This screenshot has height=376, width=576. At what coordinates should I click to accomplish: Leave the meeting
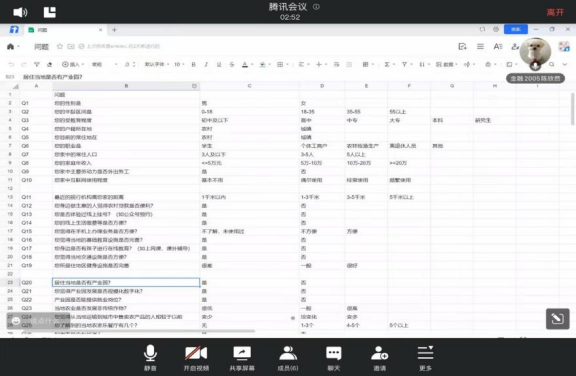pyautogui.click(x=555, y=12)
